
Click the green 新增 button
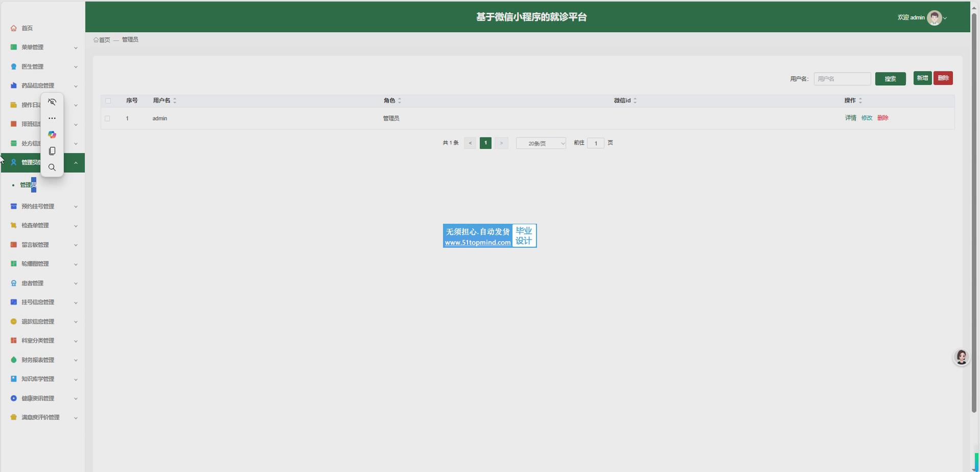pyautogui.click(x=922, y=78)
